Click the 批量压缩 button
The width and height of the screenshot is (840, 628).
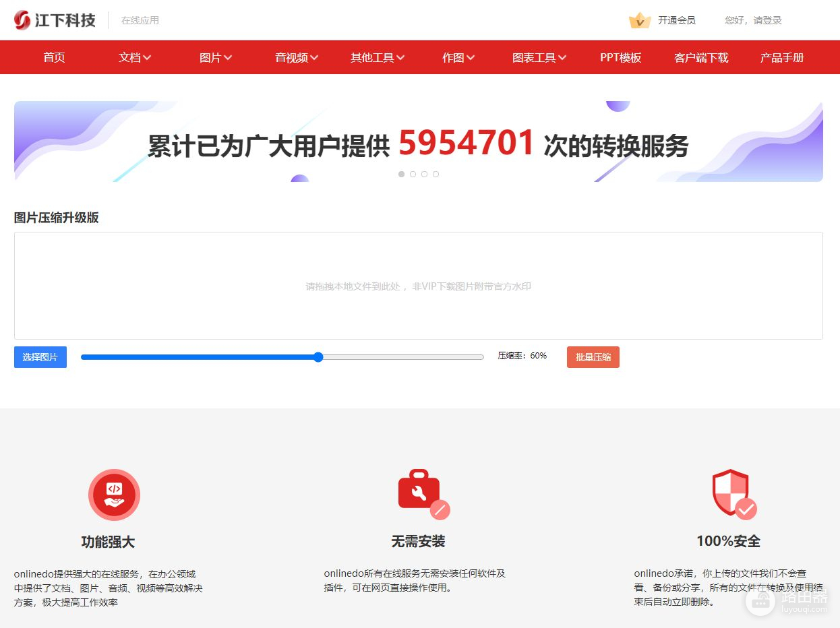coord(593,357)
